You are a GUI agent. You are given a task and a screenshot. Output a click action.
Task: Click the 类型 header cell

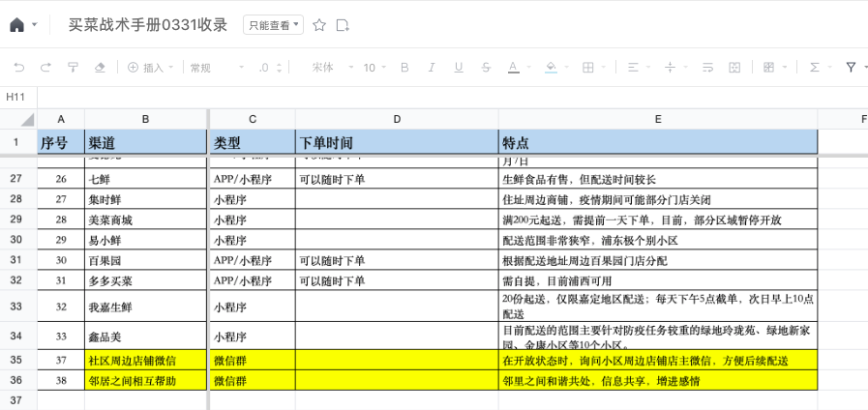(253, 143)
